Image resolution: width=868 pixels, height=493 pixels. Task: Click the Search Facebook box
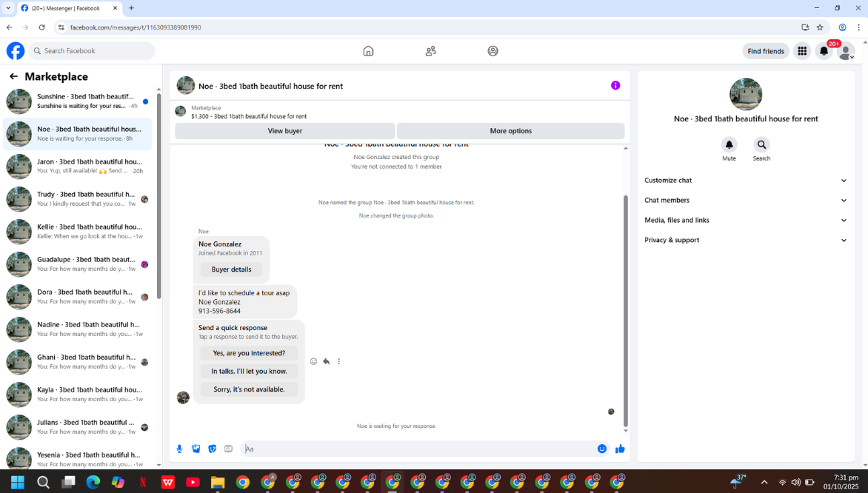(x=92, y=51)
